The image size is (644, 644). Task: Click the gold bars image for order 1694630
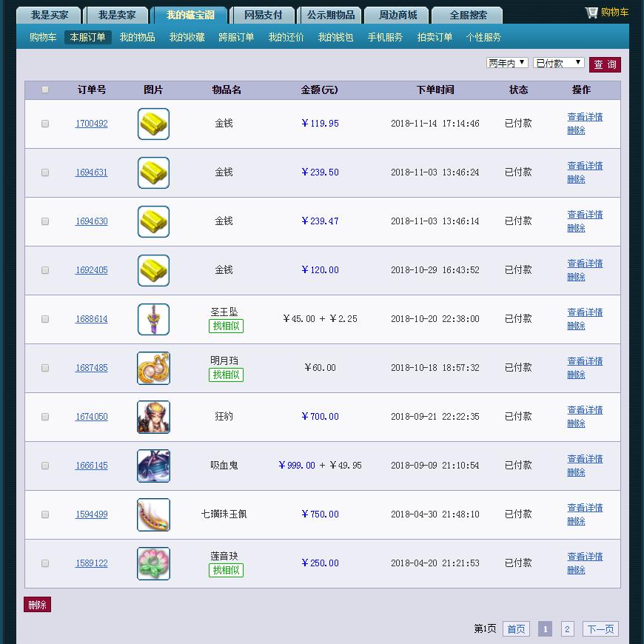point(153,221)
